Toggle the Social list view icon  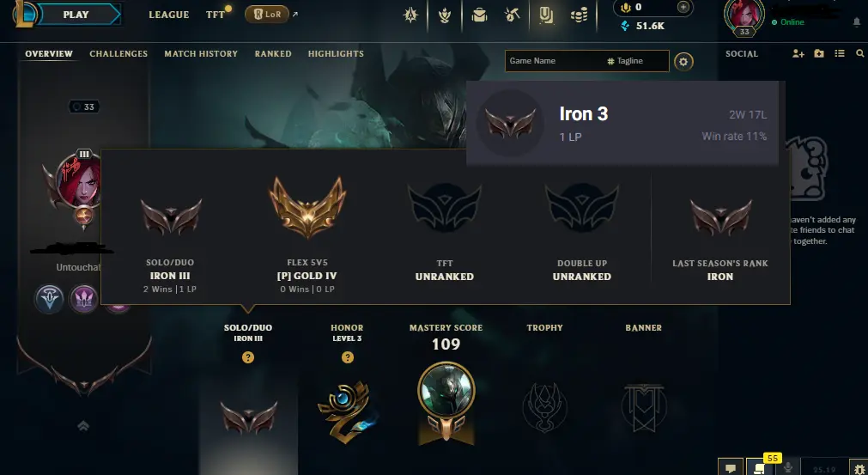[840, 54]
